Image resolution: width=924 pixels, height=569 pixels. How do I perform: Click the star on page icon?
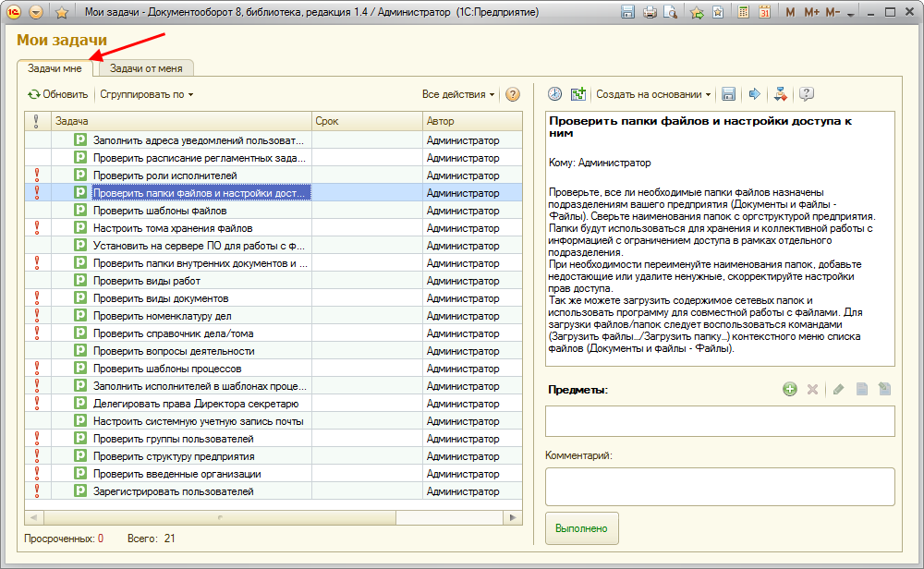pyautogui.click(x=718, y=12)
